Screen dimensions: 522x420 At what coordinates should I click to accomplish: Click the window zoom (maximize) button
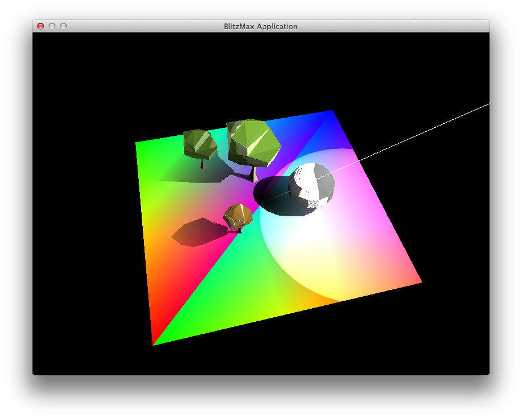63,26
